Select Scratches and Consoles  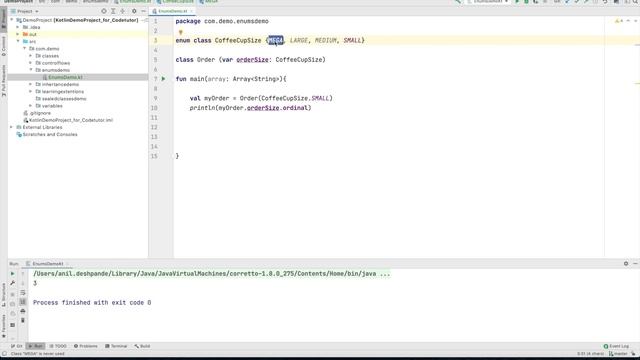coord(47,134)
